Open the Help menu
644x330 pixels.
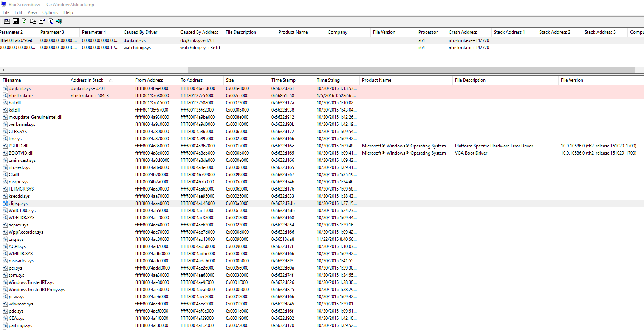(68, 12)
